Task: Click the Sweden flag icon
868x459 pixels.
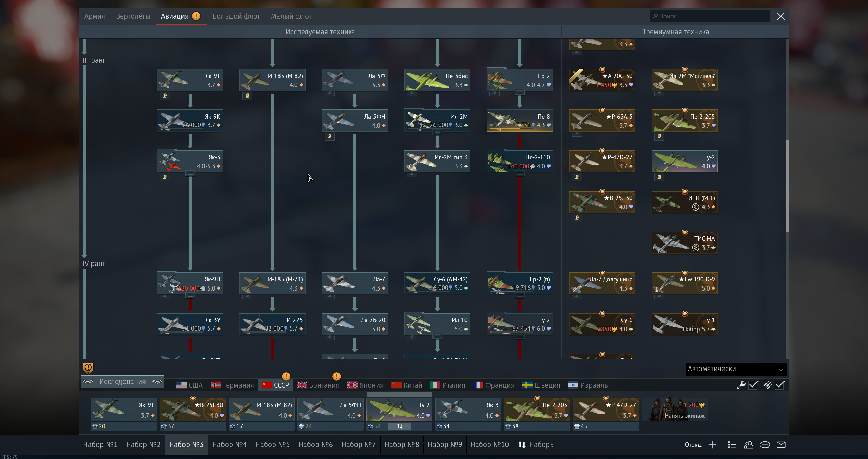Action: click(x=527, y=385)
